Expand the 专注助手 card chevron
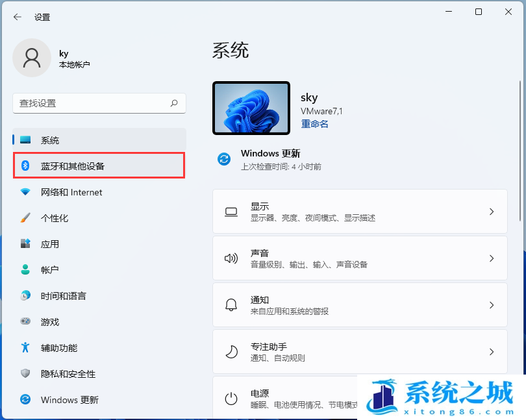The width and height of the screenshot is (526, 420). [492, 352]
